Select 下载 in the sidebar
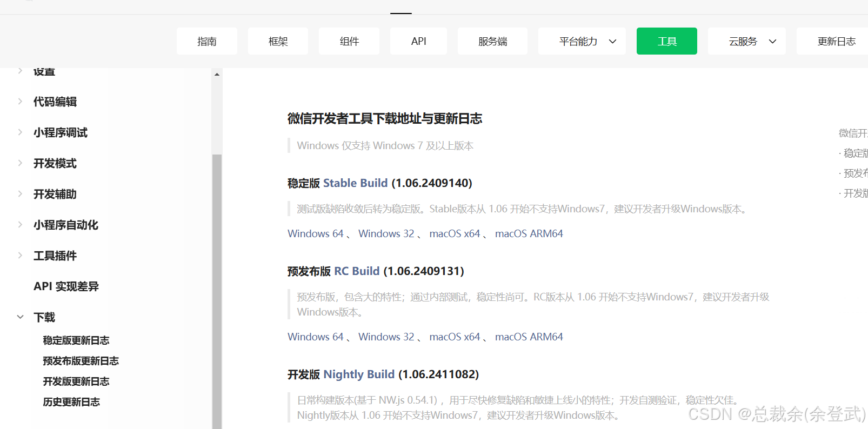Screen dimensions: 868x429 pos(44,317)
